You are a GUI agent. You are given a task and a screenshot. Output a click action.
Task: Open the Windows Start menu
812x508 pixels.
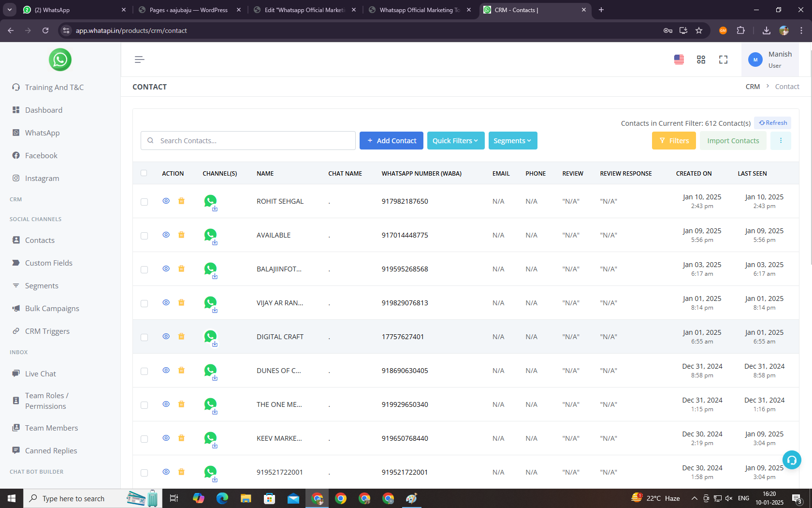pyautogui.click(x=12, y=498)
